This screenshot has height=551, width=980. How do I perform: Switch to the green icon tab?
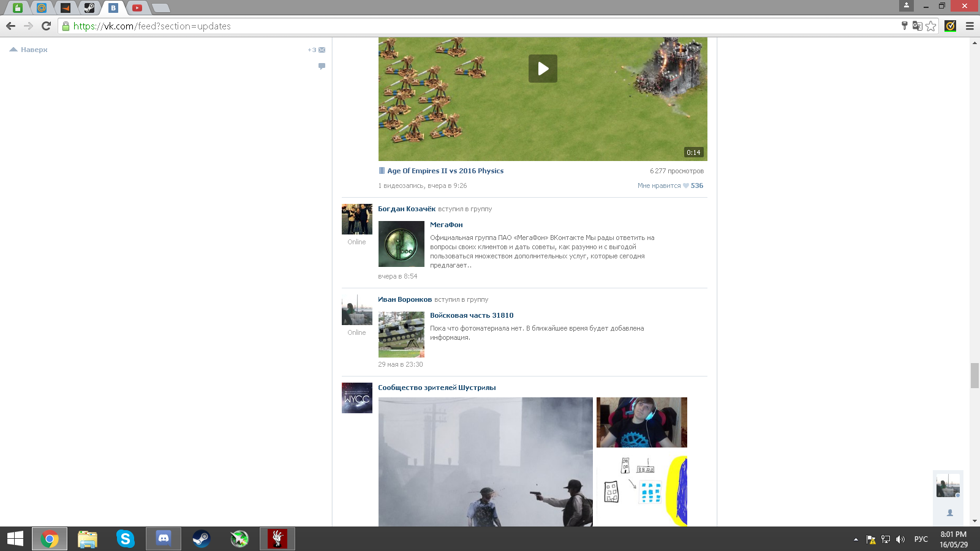point(18,8)
